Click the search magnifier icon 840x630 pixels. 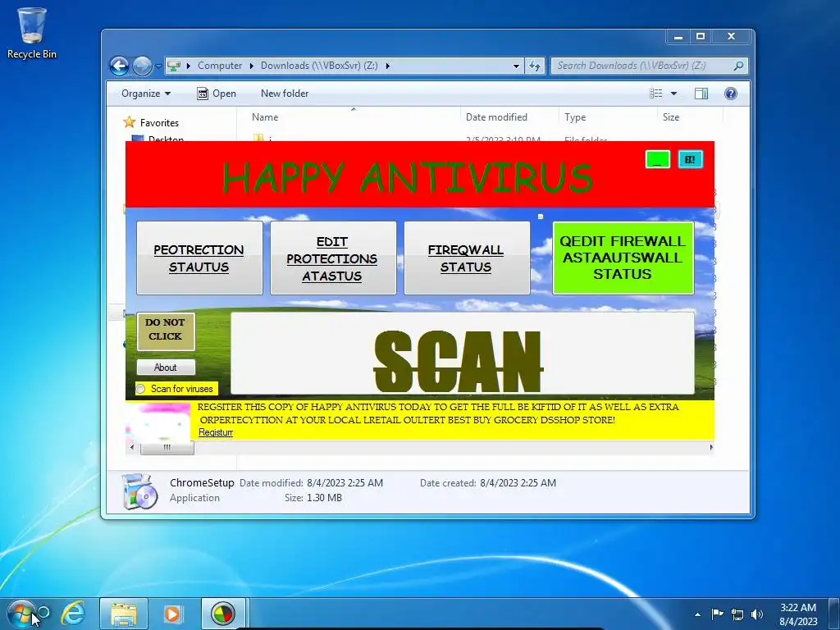click(x=738, y=66)
